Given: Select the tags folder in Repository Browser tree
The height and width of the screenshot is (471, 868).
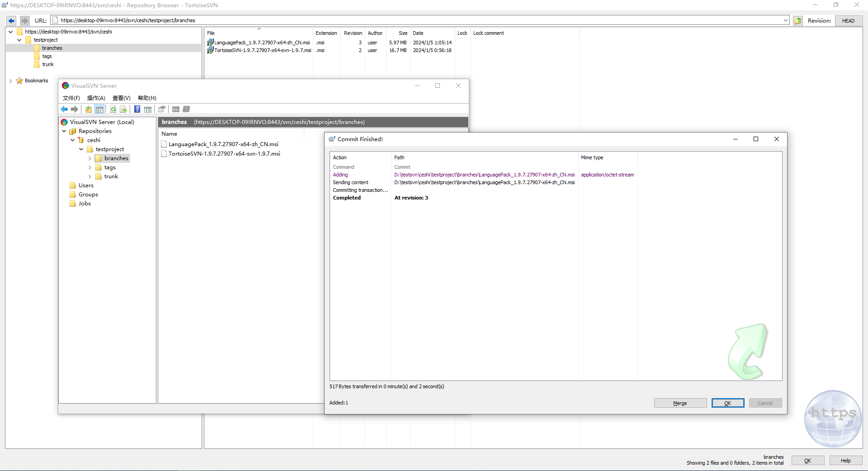Looking at the screenshot, I should click(47, 56).
